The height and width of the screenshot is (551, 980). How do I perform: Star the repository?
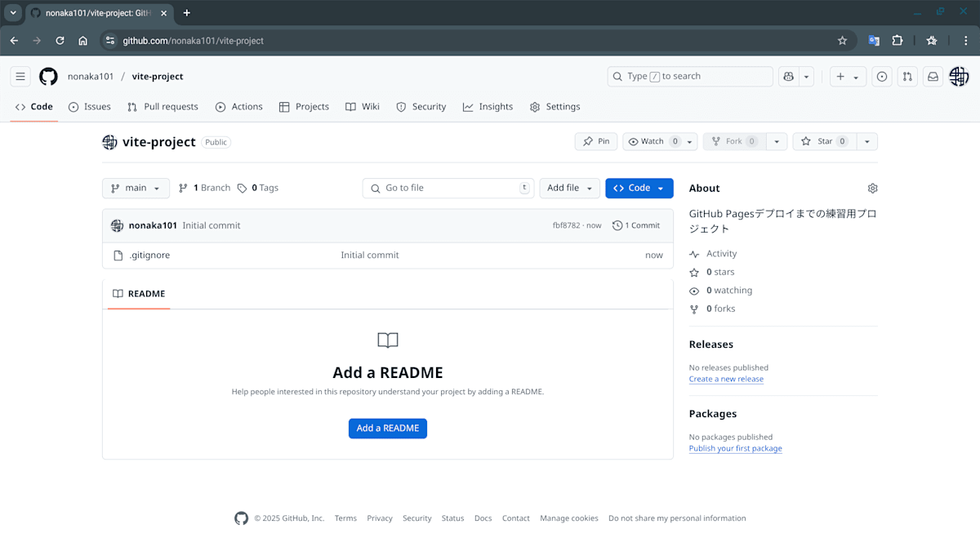[824, 142]
